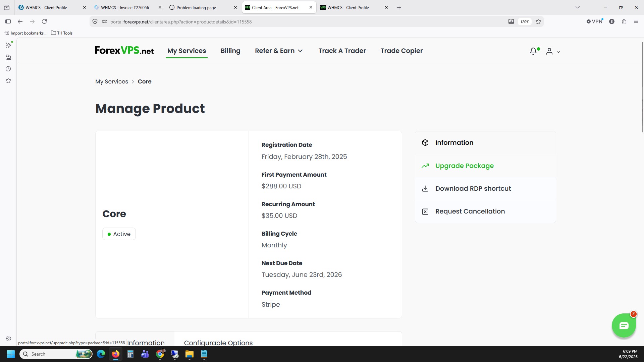Click the download RDP arrow icon
The height and width of the screenshot is (362, 644).
425,188
